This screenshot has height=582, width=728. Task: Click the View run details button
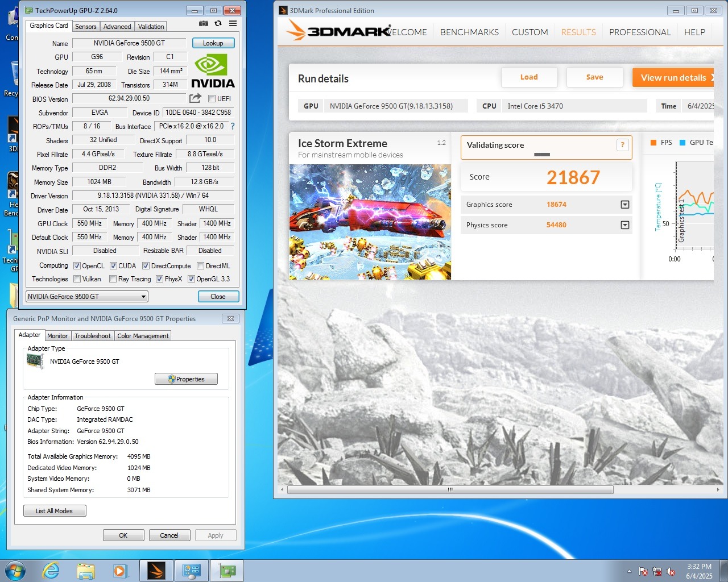click(x=673, y=78)
